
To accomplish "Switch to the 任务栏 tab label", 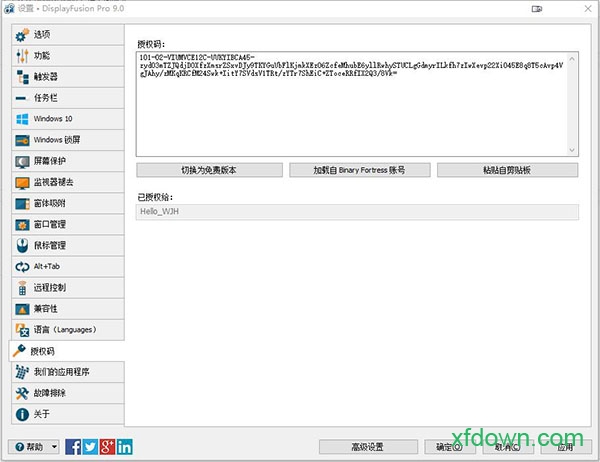I will 46,98.
